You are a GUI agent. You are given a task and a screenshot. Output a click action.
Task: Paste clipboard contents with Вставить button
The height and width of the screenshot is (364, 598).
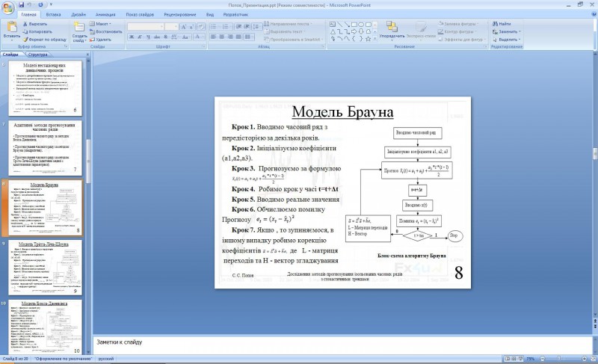click(11, 31)
